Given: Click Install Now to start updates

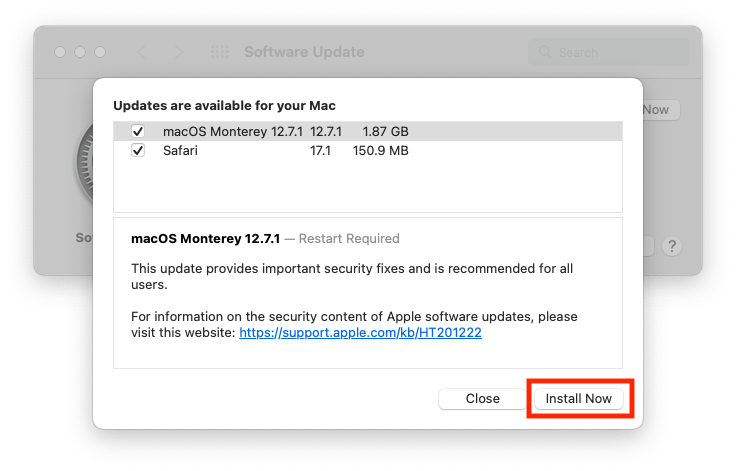Looking at the screenshot, I should coord(579,398).
